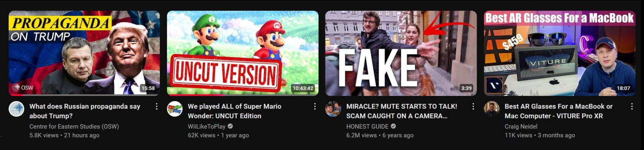Open title 'We played ALL of Super Mario Wonder'
This screenshot has width=644, height=150.
point(234,111)
